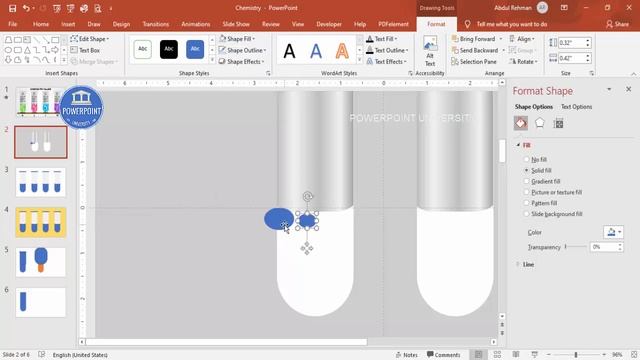Switch to the Animations tab
The width and height of the screenshot is (640, 360).
pos(196,24)
